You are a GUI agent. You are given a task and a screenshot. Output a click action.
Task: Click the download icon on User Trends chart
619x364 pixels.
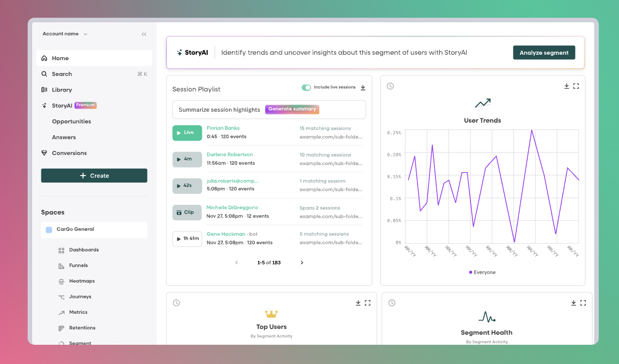(567, 86)
